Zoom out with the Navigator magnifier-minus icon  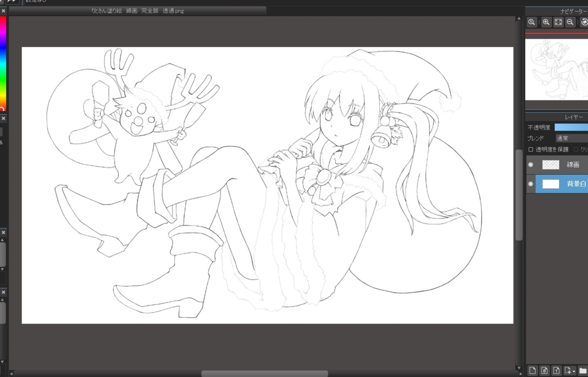pyautogui.click(x=570, y=22)
